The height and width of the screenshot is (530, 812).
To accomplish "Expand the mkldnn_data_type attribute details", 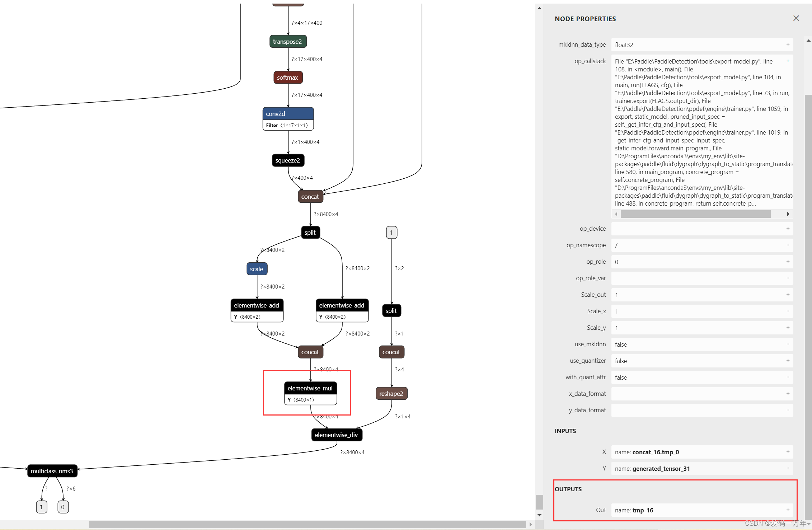I will [x=788, y=44].
